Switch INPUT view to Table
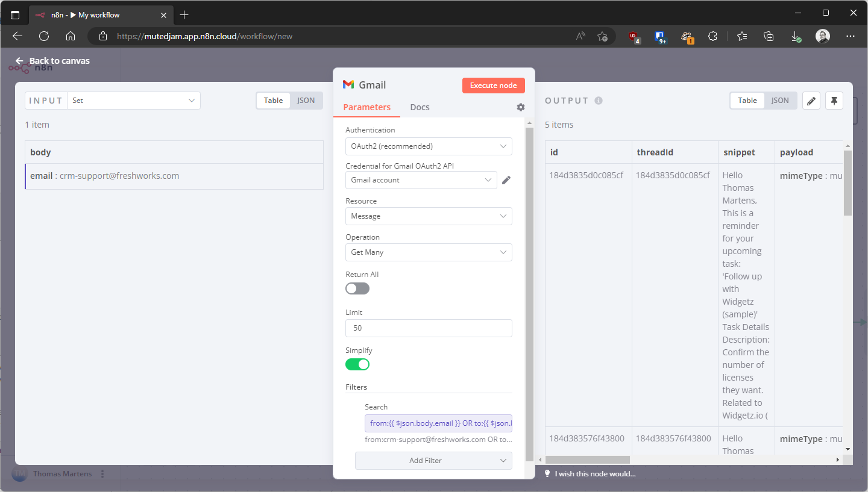Image resolution: width=868 pixels, height=492 pixels. point(273,101)
